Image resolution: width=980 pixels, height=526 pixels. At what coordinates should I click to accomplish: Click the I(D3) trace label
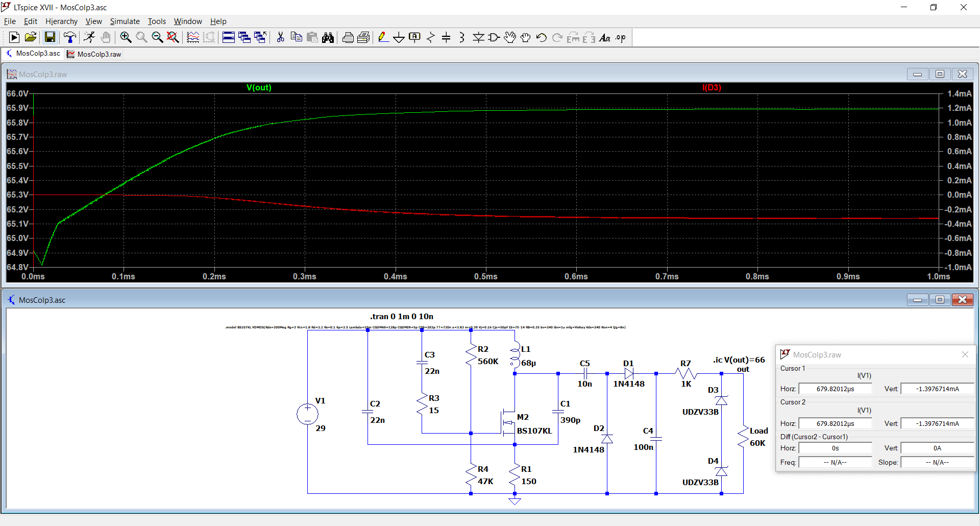[712, 87]
